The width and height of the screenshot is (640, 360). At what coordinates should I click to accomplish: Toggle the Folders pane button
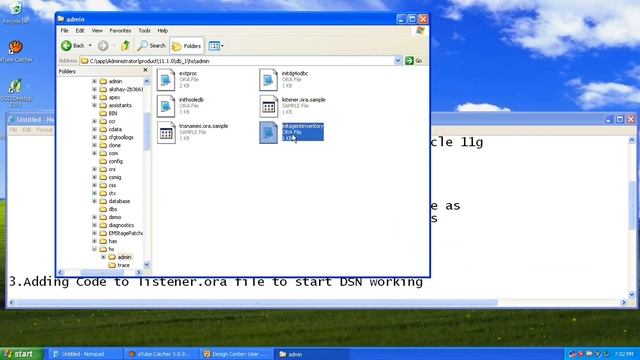(x=187, y=46)
